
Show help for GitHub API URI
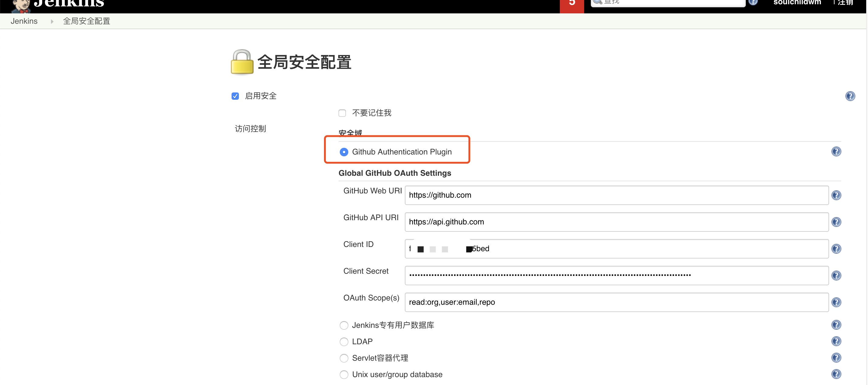(x=836, y=222)
